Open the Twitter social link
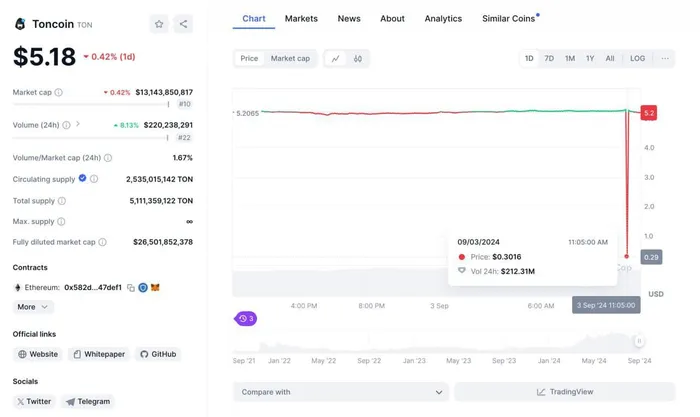Viewport: 700px width, 417px height. click(x=34, y=401)
